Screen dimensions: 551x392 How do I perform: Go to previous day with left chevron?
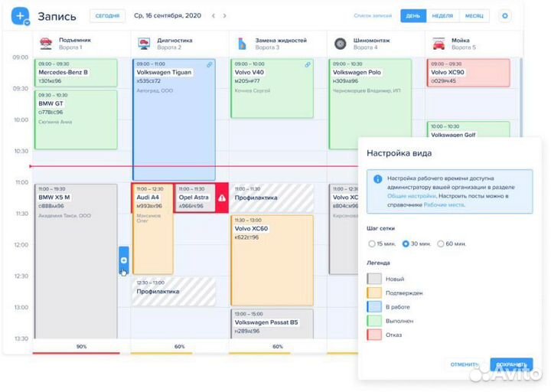[214, 15]
